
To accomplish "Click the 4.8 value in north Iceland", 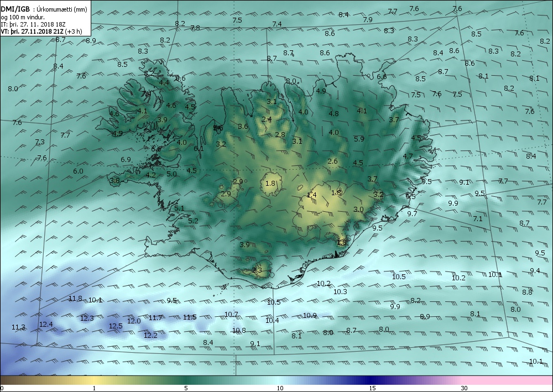I will click(x=333, y=114).
